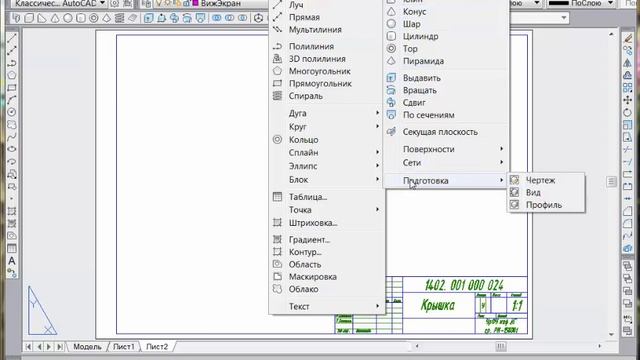Select Пирамида in the modeling submenu
Screen dimensions: 640x360
coord(446,61)
